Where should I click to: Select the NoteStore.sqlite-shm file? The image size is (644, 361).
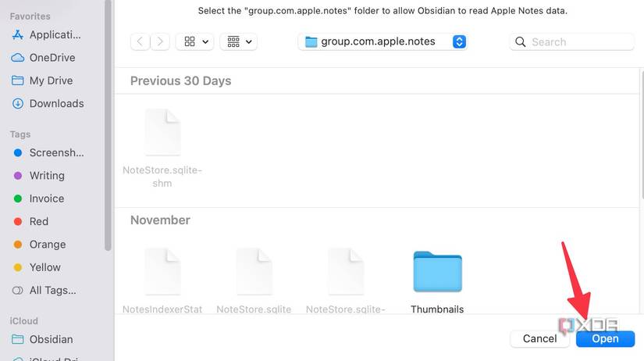click(x=162, y=148)
